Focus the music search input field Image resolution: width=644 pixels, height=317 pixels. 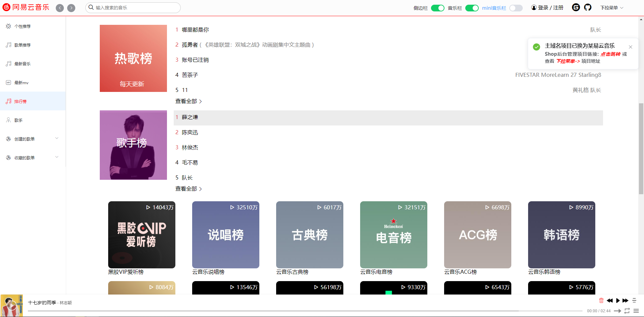point(133,8)
